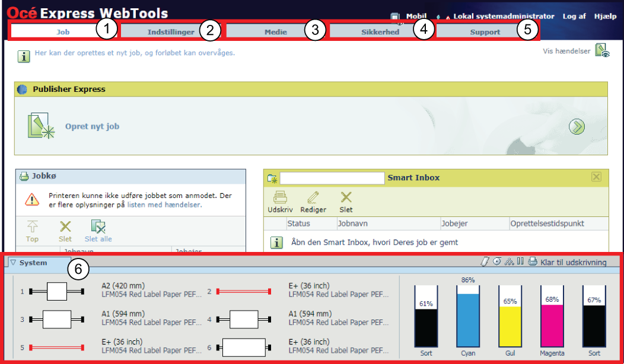Open the Medie tab
Viewport: 624px width, 364px height.
(276, 32)
